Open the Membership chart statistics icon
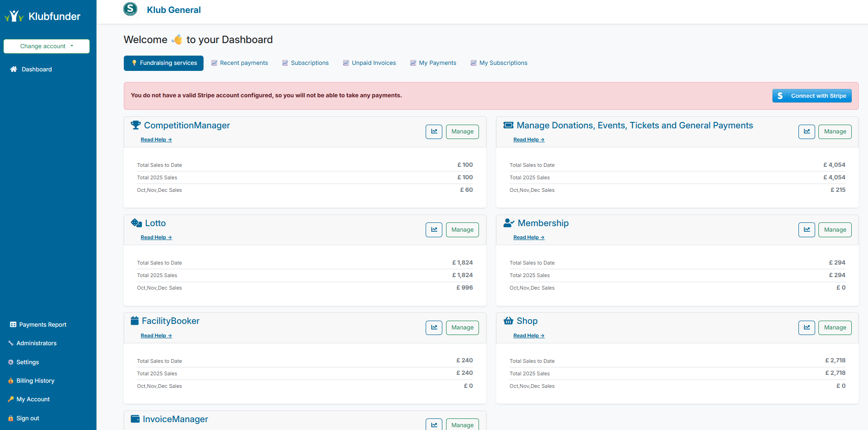 pyautogui.click(x=806, y=230)
